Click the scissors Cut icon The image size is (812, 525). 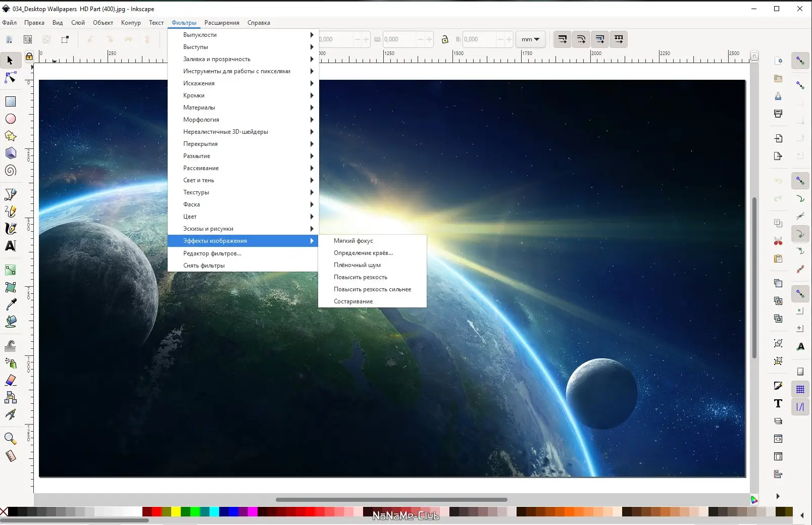coord(778,241)
